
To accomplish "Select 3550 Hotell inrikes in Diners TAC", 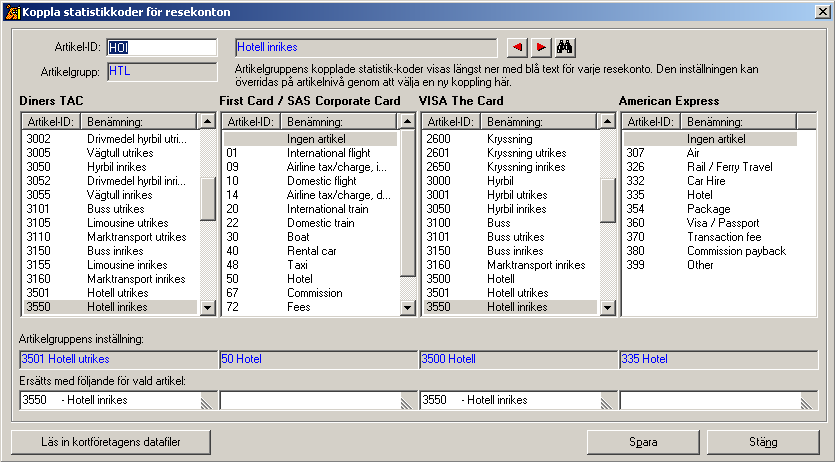I will point(111,307).
